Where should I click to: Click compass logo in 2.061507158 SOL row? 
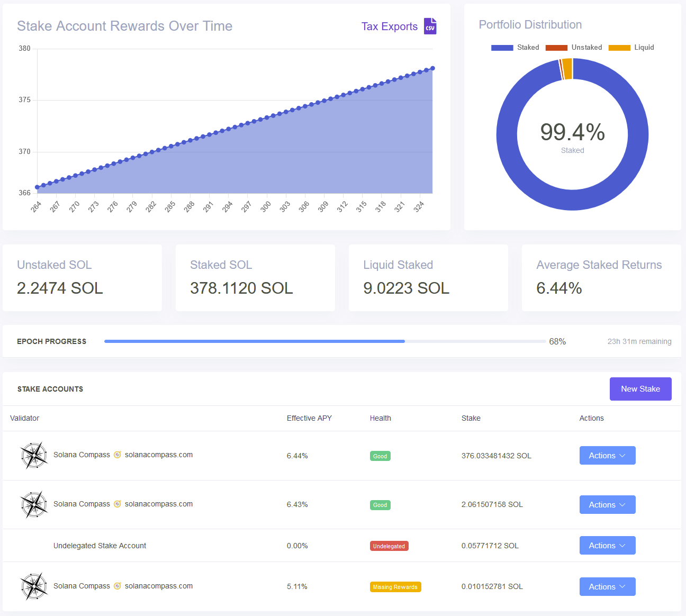click(x=34, y=504)
